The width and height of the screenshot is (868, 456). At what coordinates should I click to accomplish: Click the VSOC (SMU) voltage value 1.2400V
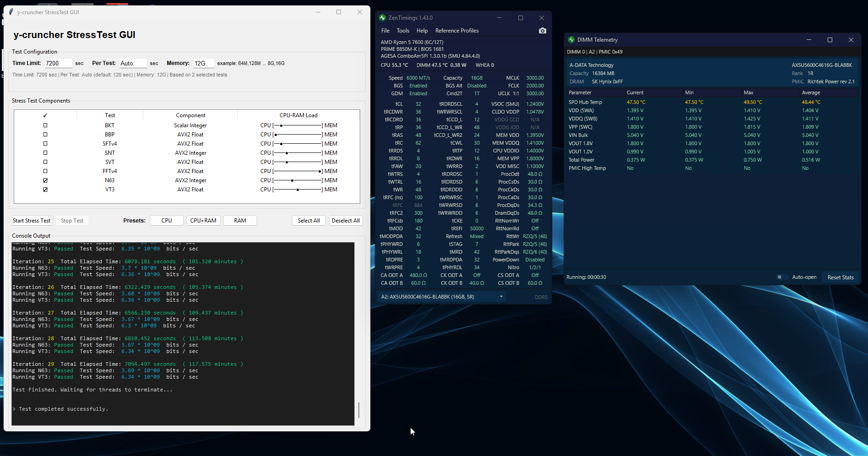pyautogui.click(x=535, y=104)
